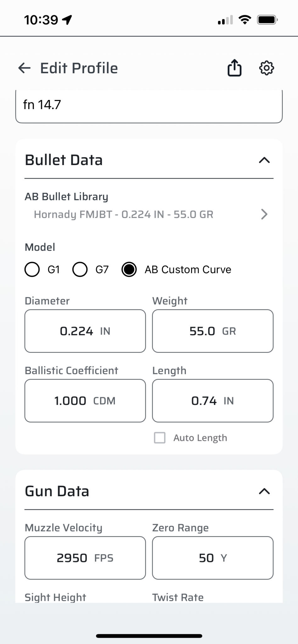Viewport: 298px width, 644px height.
Task: Select the G1 drag model
Action: [32, 269]
